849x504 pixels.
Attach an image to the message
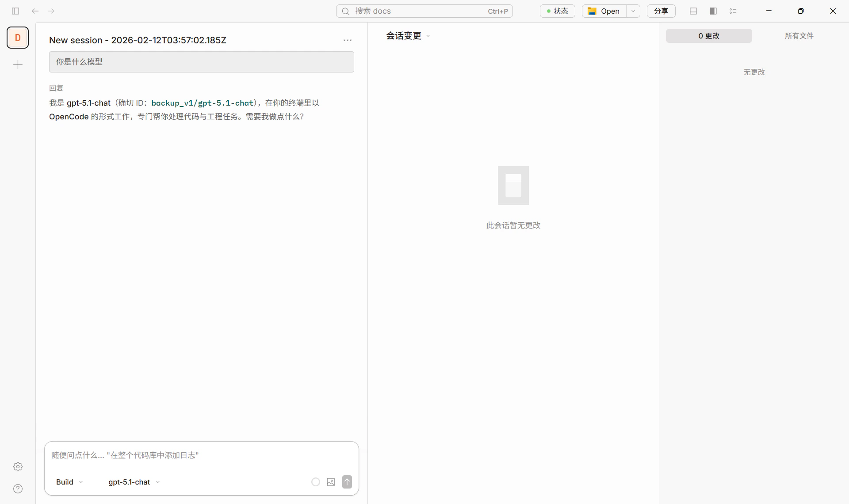(x=331, y=482)
